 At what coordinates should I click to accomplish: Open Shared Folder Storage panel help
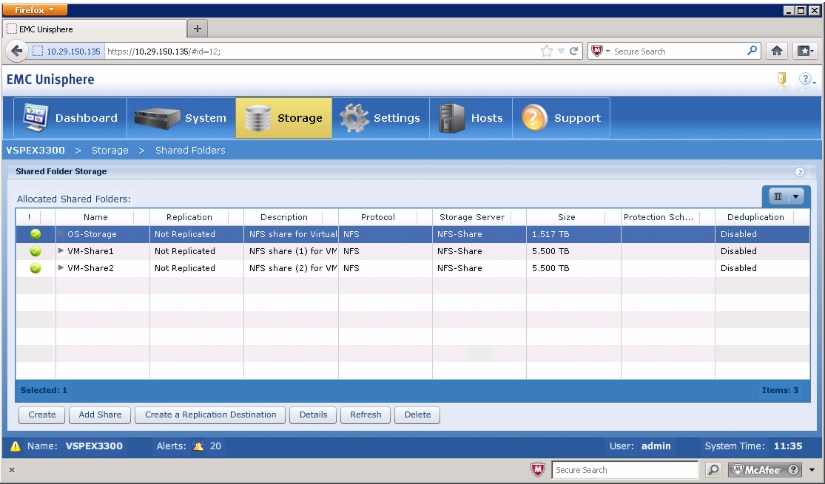[x=800, y=172]
